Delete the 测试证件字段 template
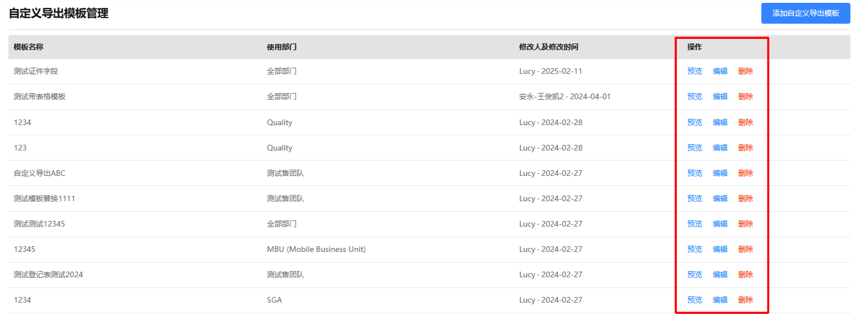The image size is (868, 315). (x=746, y=72)
